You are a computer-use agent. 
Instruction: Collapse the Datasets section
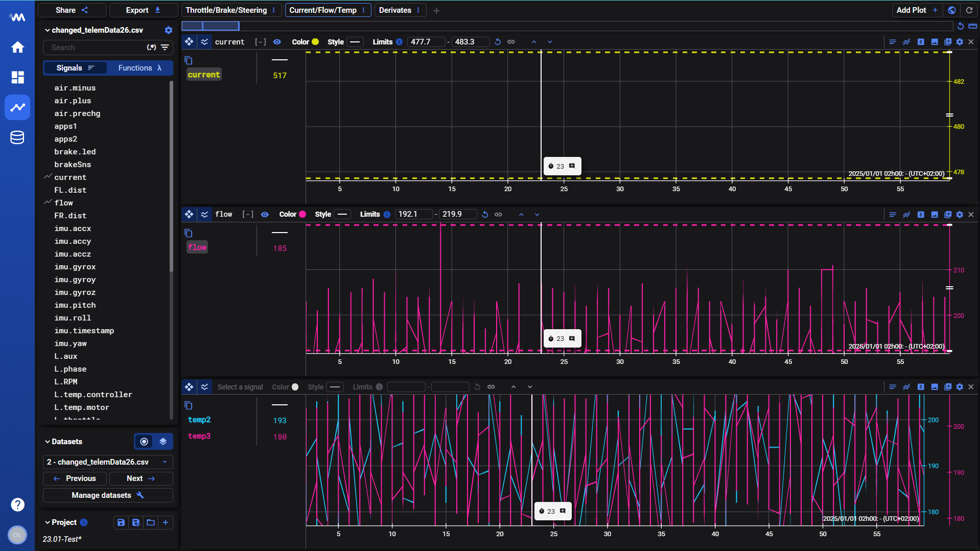(x=48, y=442)
